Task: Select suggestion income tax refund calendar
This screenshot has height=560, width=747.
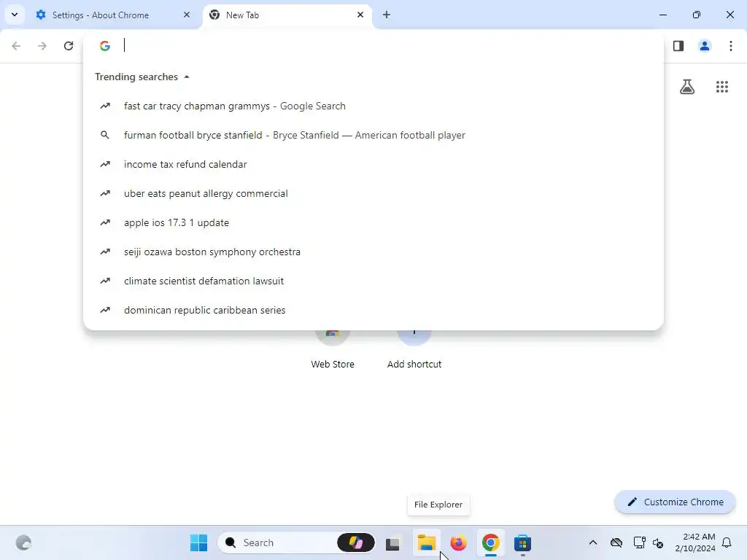Action: [x=373, y=164]
